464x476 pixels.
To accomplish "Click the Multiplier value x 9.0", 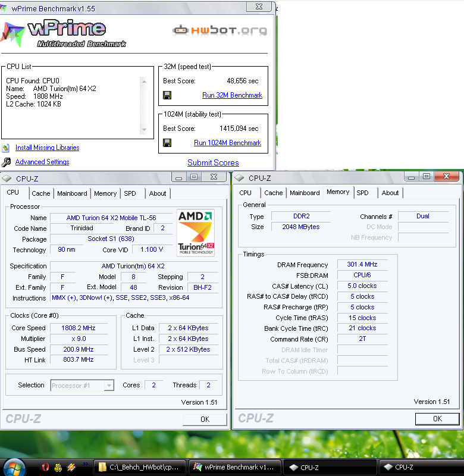I will click(x=79, y=339).
